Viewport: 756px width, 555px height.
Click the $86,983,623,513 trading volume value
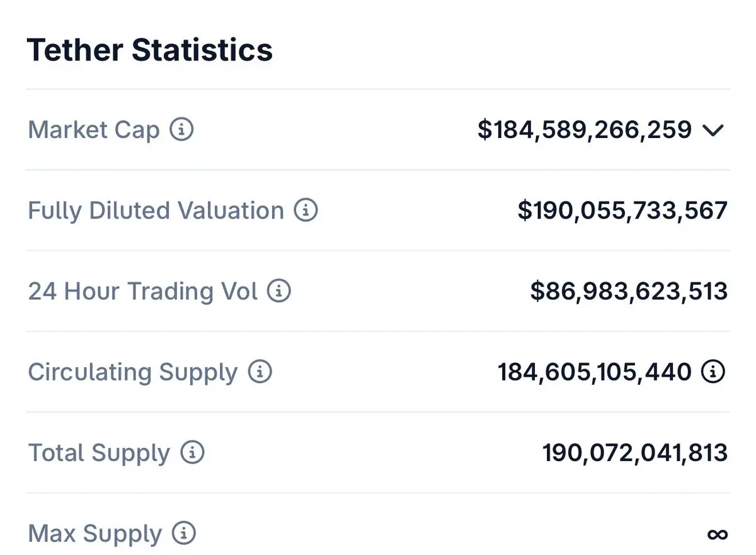pos(629,291)
